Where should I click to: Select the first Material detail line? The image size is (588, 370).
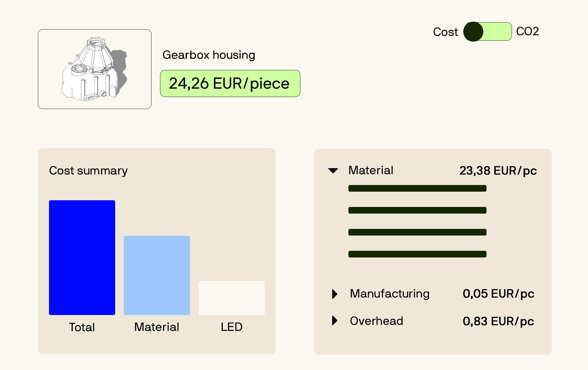[417, 188]
